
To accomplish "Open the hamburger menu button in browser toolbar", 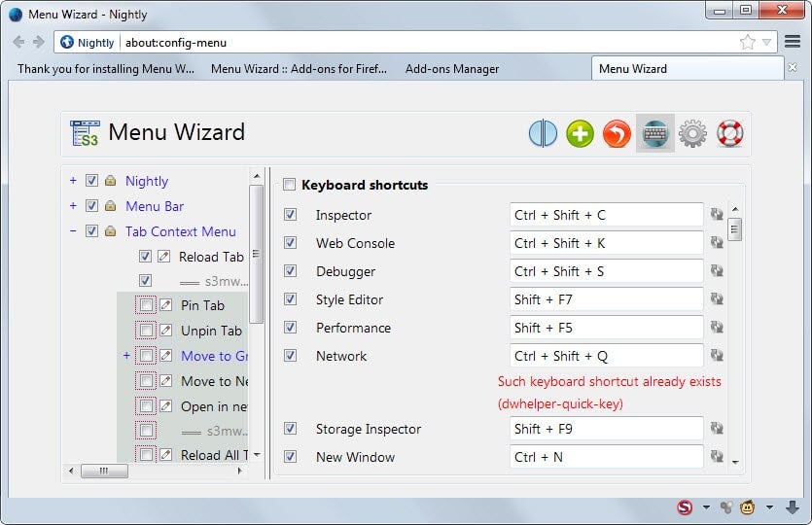I will 793,42.
